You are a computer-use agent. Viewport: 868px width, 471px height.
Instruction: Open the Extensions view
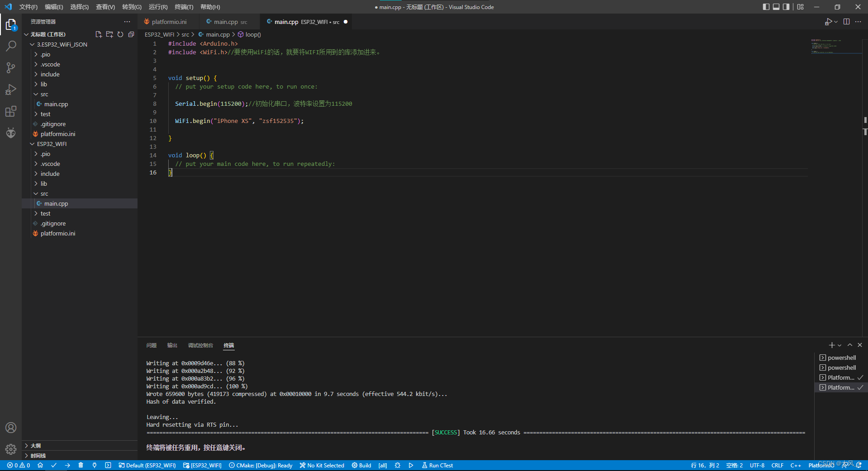[11, 111]
